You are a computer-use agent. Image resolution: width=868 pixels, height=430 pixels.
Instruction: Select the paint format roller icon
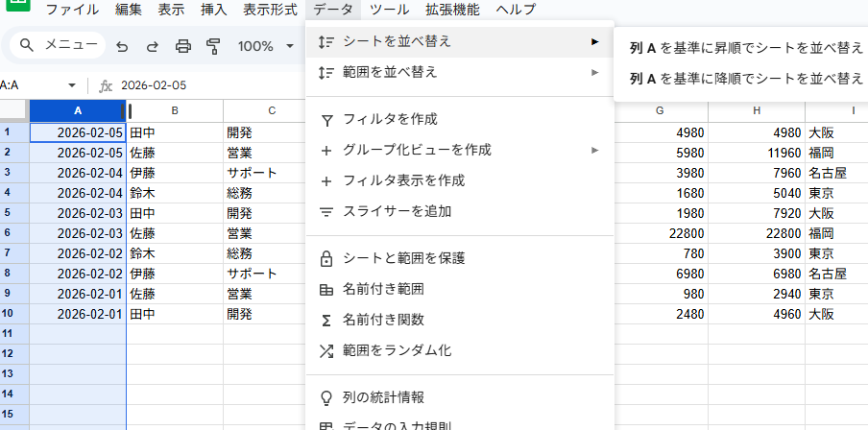pyautogui.click(x=213, y=46)
